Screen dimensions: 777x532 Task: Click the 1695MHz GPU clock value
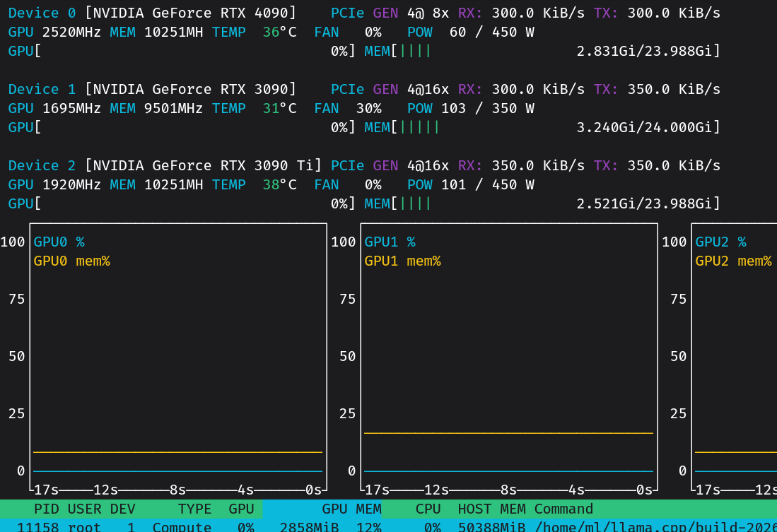click(x=71, y=108)
